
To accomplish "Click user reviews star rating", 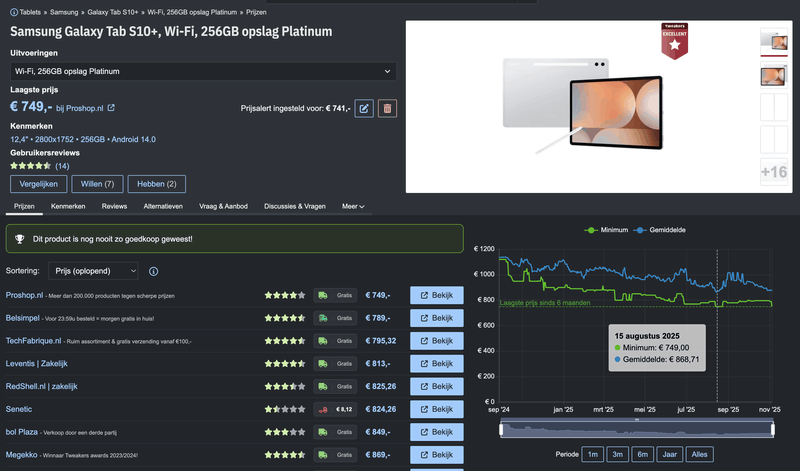I will tap(31, 166).
